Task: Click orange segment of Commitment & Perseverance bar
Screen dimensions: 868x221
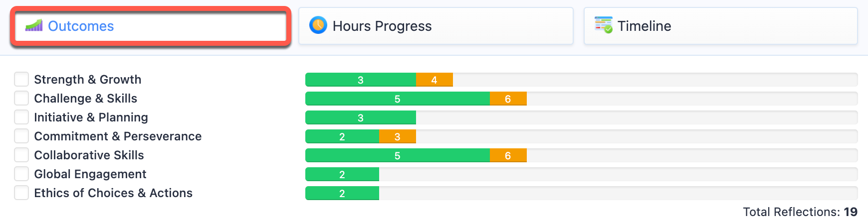Action: pos(397,136)
